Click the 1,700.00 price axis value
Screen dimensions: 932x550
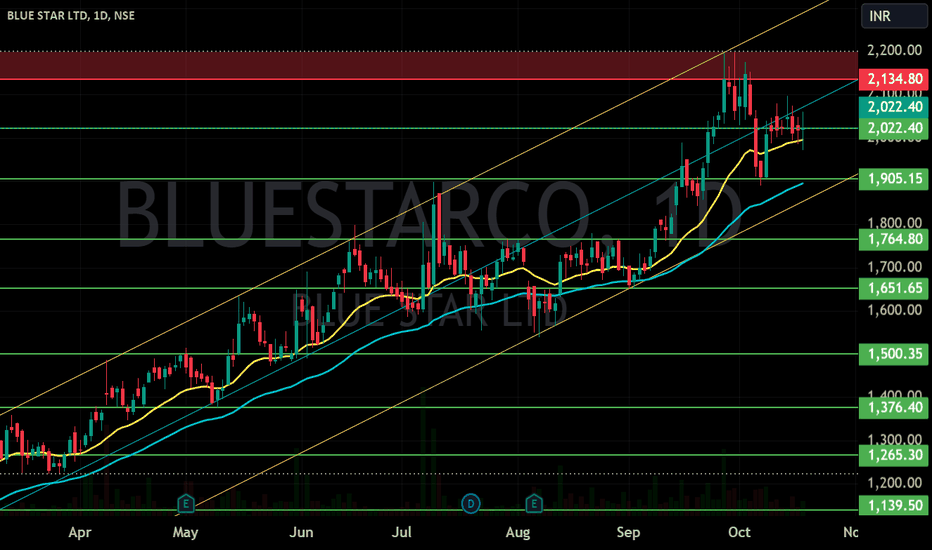[x=895, y=267]
